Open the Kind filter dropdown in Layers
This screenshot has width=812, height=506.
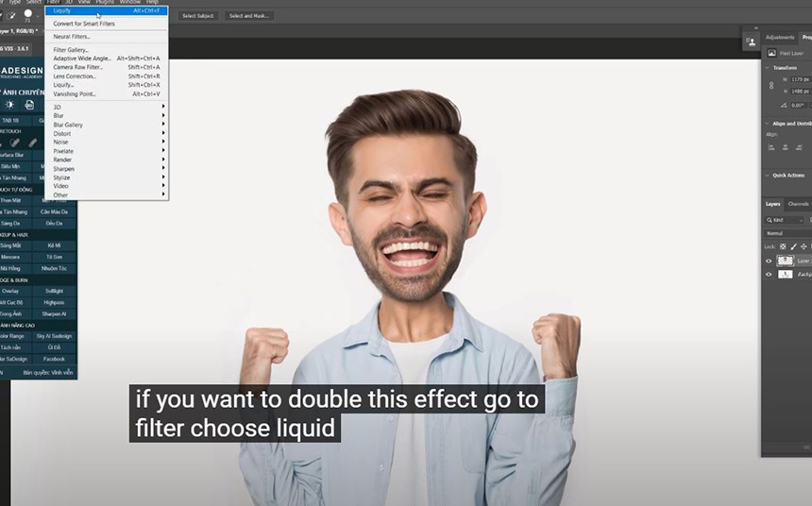[x=786, y=220]
